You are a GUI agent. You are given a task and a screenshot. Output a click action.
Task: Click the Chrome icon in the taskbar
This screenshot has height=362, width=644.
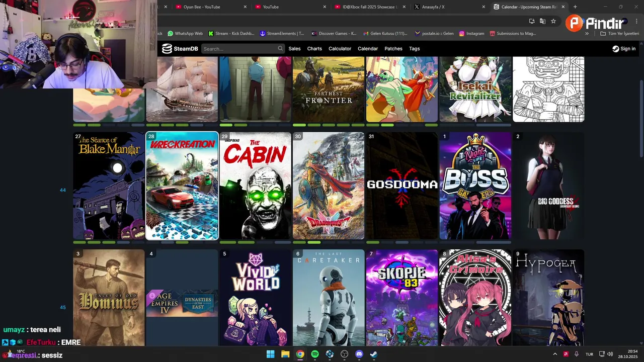coord(300,354)
